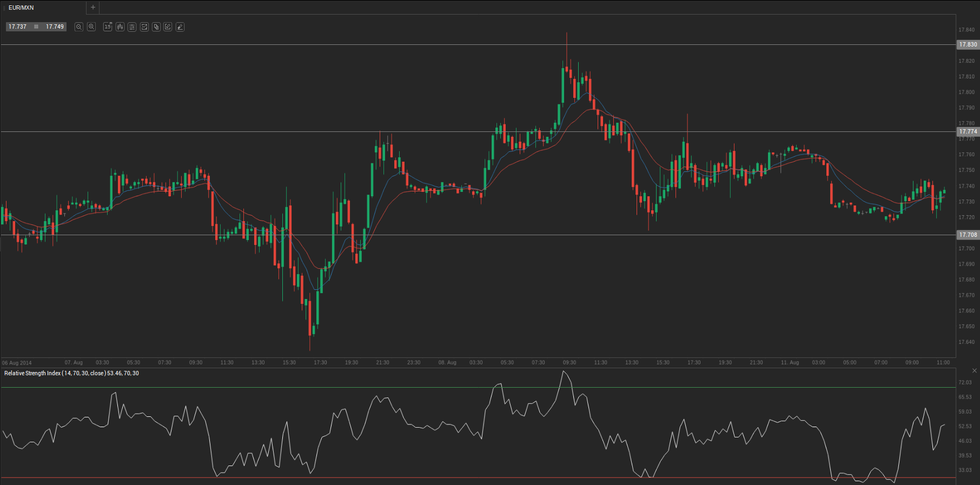Add a new chart tab with plus
Viewport: 980px width, 485px height.
click(x=93, y=7)
